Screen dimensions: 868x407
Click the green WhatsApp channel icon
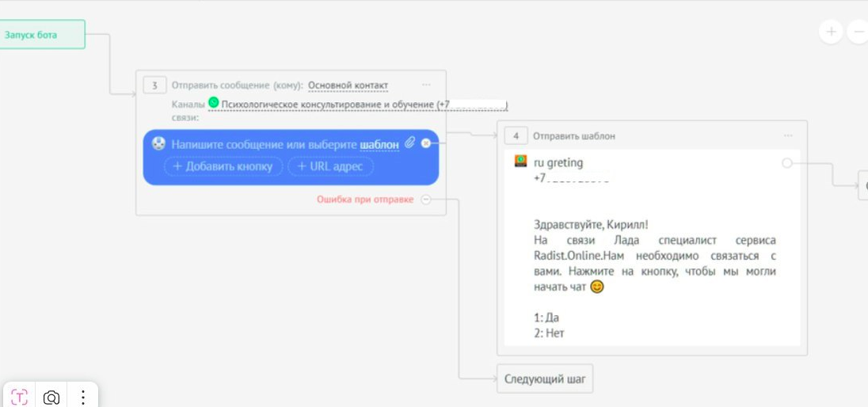(x=213, y=103)
